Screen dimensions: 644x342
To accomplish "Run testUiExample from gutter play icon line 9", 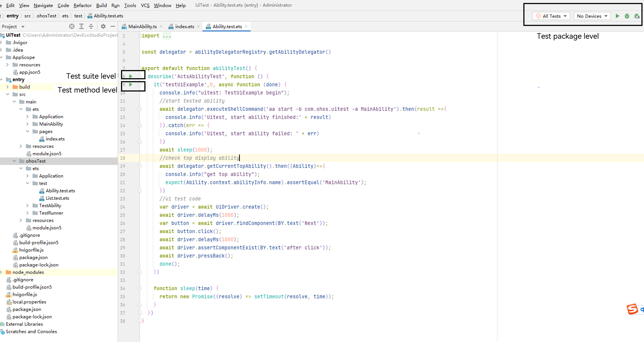I will click(130, 84).
